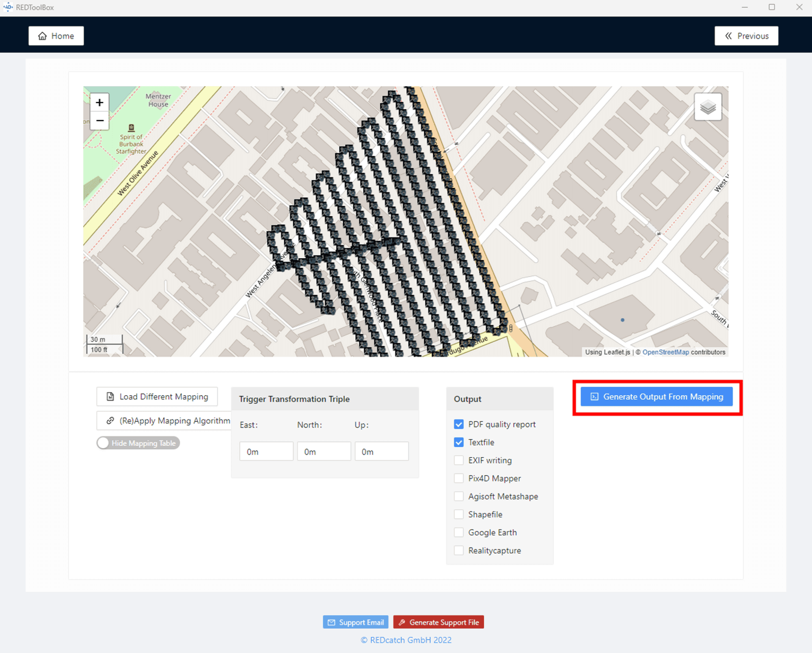Click the chain-link icon on (Re)Apply Mapping Algorithm
Screen dimensions: 812x653
(110, 420)
